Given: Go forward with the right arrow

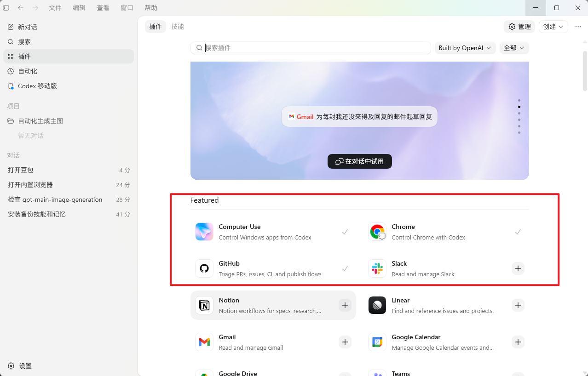Looking at the screenshot, I should (35, 8).
